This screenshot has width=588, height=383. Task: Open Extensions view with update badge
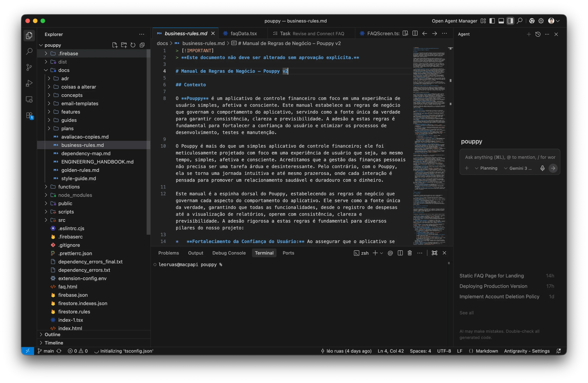(x=29, y=115)
